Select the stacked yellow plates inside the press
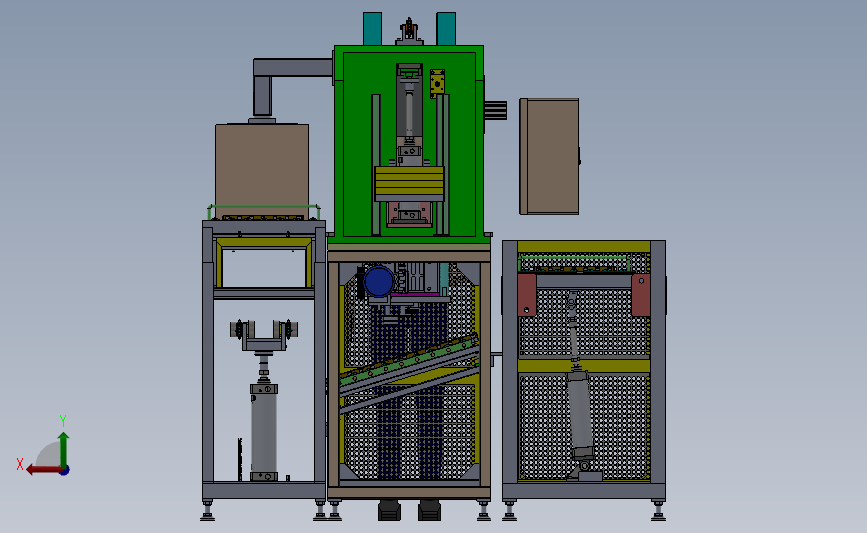The image size is (867, 533). 409,180
